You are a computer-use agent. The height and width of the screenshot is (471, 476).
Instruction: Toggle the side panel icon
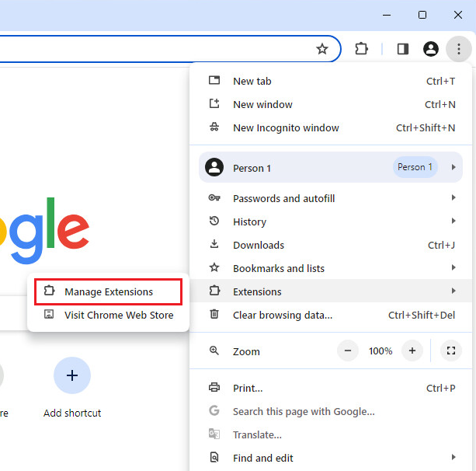pyautogui.click(x=403, y=49)
